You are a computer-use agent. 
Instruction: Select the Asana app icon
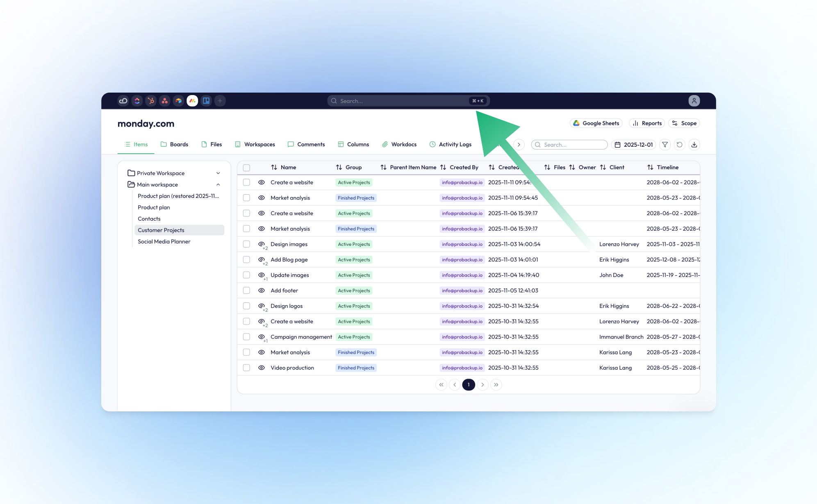(165, 101)
